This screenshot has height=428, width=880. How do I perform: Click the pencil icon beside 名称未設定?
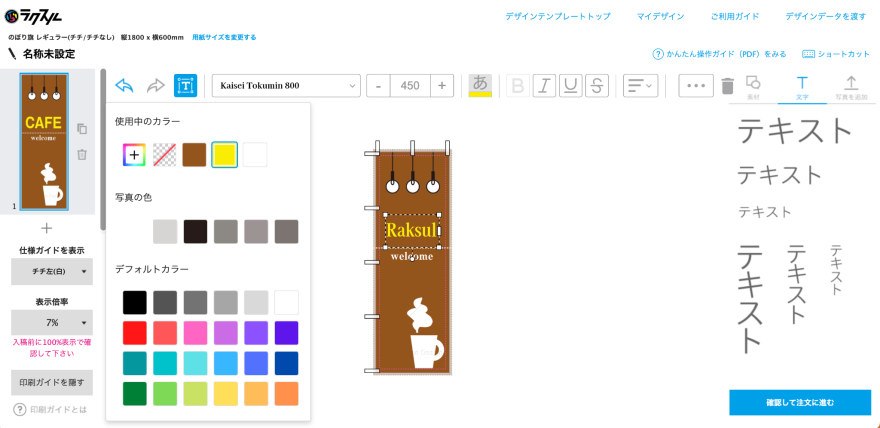click(12, 54)
